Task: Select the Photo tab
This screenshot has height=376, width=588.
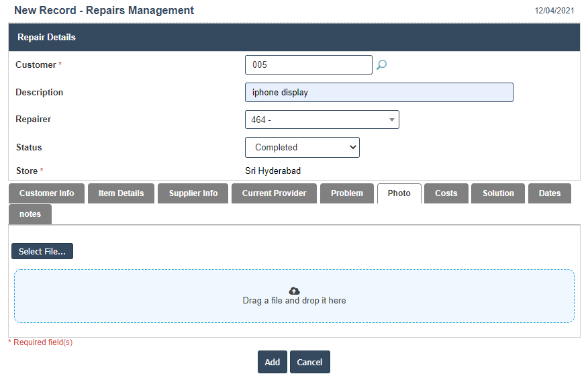Action: (399, 193)
